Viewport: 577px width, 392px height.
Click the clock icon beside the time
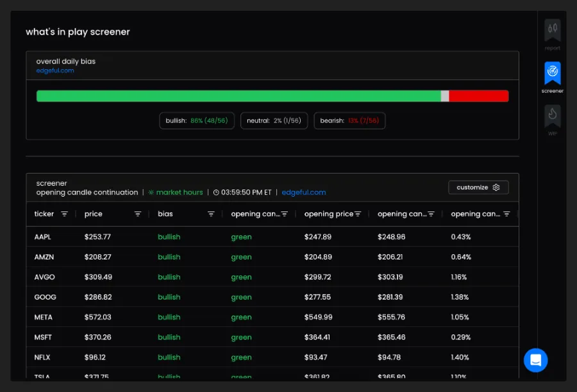pyautogui.click(x=216, y=192)
